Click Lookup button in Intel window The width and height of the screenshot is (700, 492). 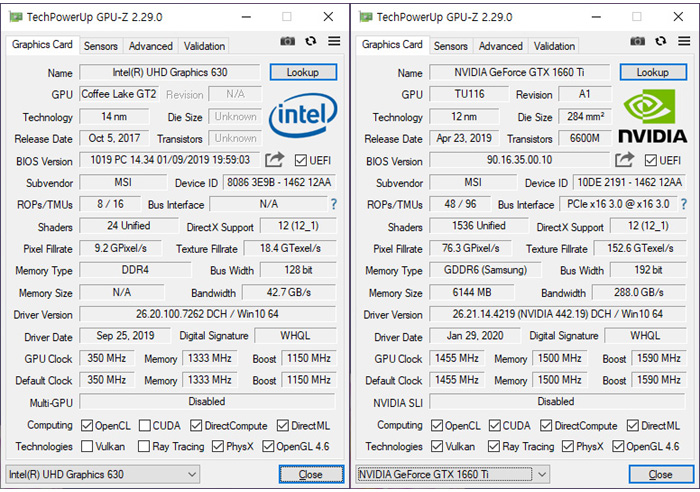click(x=303, y=72)
